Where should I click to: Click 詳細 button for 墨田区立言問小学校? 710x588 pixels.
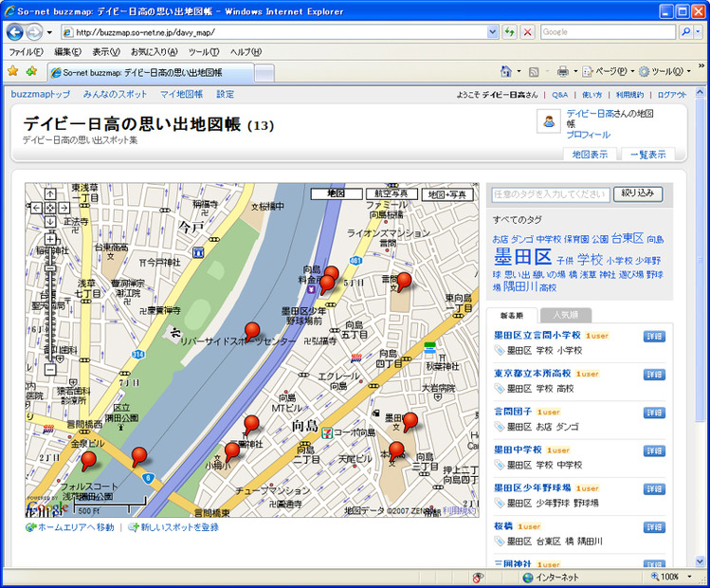click(654, 336)
